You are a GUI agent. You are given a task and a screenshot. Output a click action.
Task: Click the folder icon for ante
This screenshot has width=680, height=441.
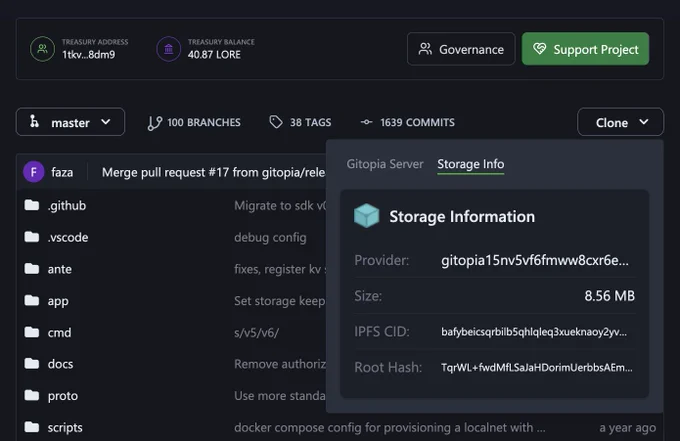coord(32,268)
